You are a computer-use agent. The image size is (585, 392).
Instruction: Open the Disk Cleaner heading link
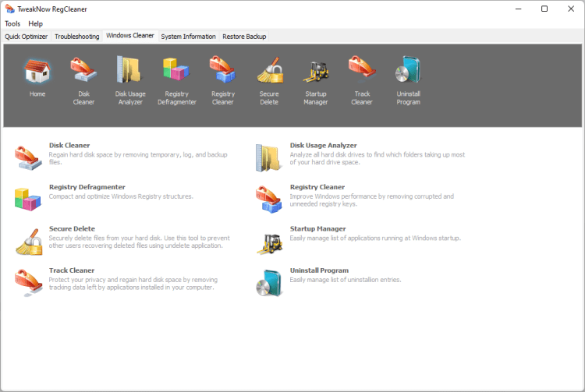(x=69, y=145)
